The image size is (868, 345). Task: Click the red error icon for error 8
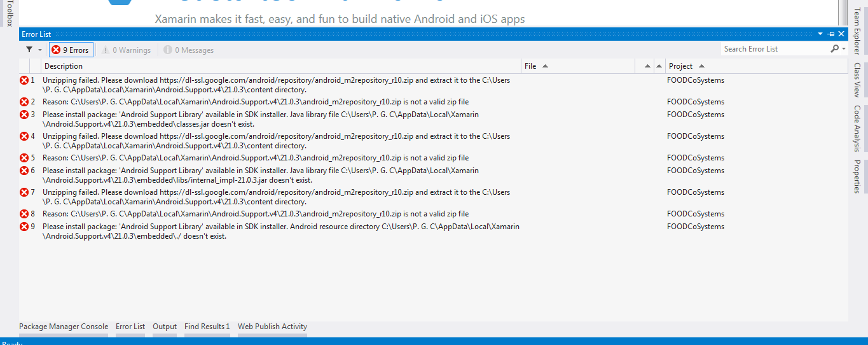coord(24,214)
